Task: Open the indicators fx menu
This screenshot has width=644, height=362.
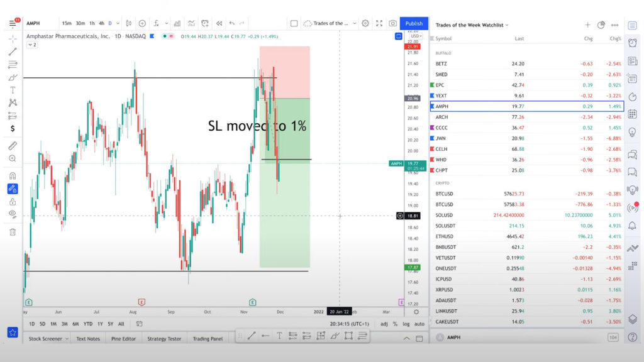Action: pos(157,23)
